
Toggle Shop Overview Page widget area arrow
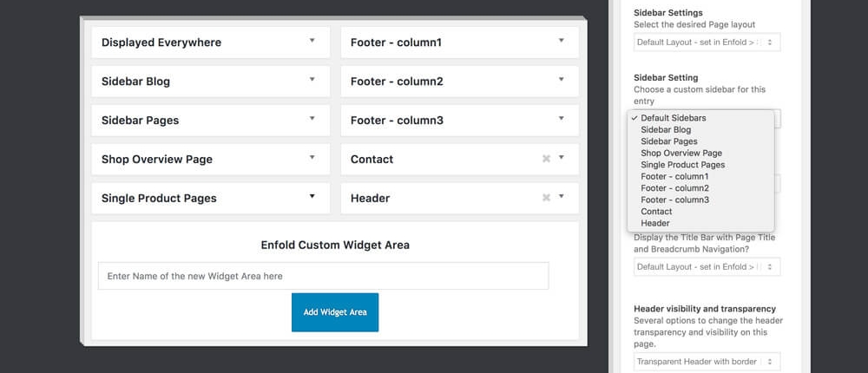(x=312, y=158)
